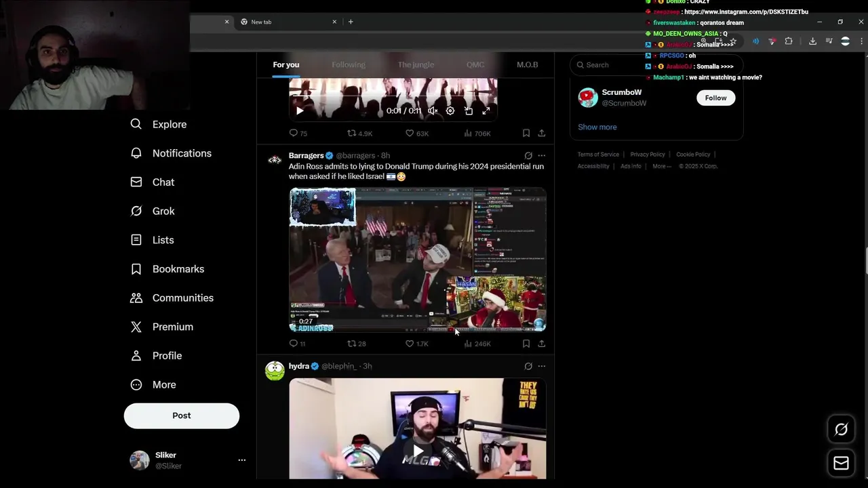The image size is (868, 488).
Task: Open the More sidebar menu
Action: coord(154,384)
